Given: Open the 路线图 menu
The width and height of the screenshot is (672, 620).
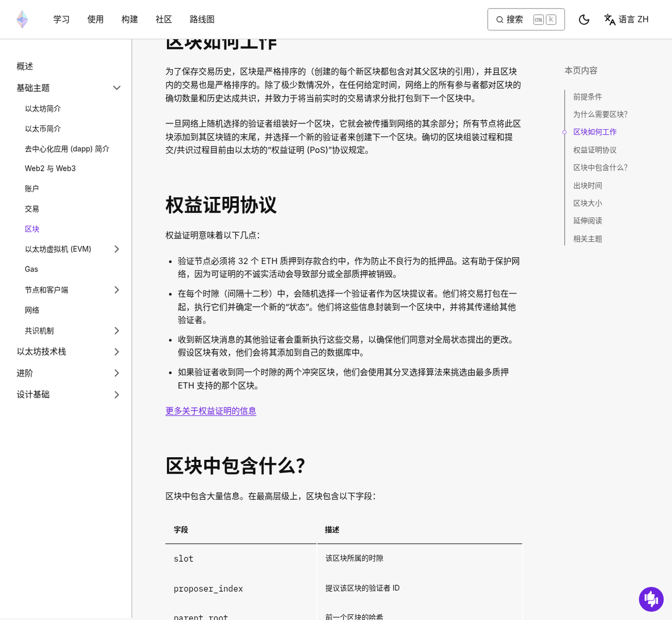Looking at the screenshot, I should click(x=202, y=19).
